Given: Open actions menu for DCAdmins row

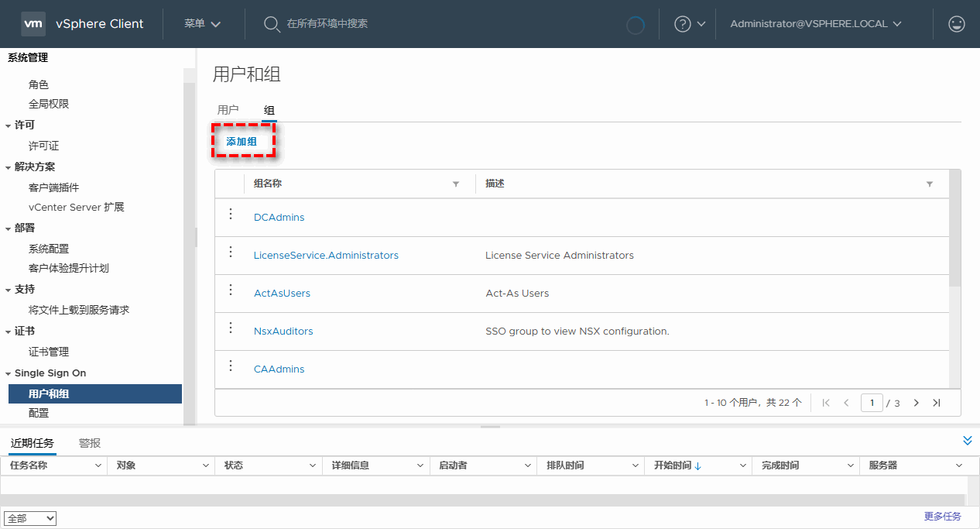Looking at the screenshot, I should pyautogui.click(x=230, y=215).
